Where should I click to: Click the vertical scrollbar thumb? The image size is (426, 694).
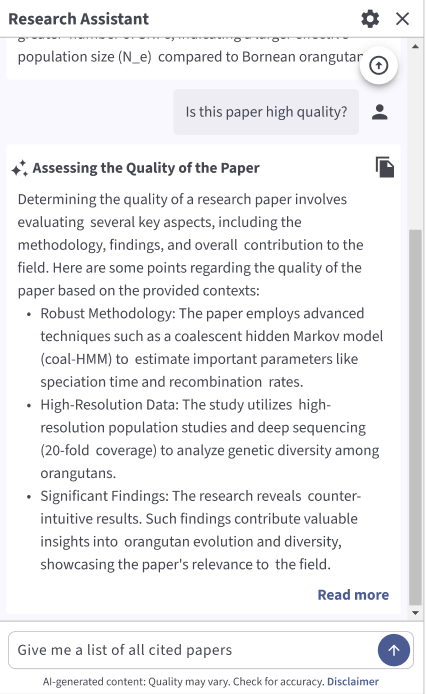pyautogui.click(x=415, y=417)
